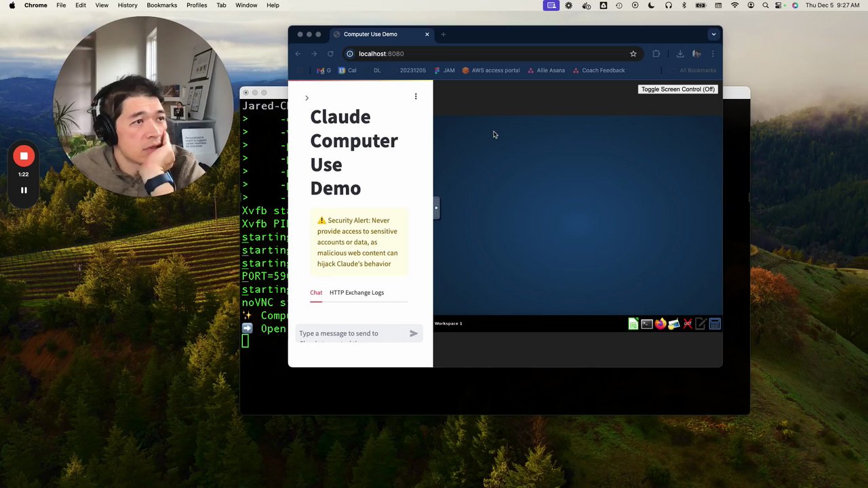Send the chat message with arrow icon
The height and width of the screenshot is (488, 868).
pos(414,333)
